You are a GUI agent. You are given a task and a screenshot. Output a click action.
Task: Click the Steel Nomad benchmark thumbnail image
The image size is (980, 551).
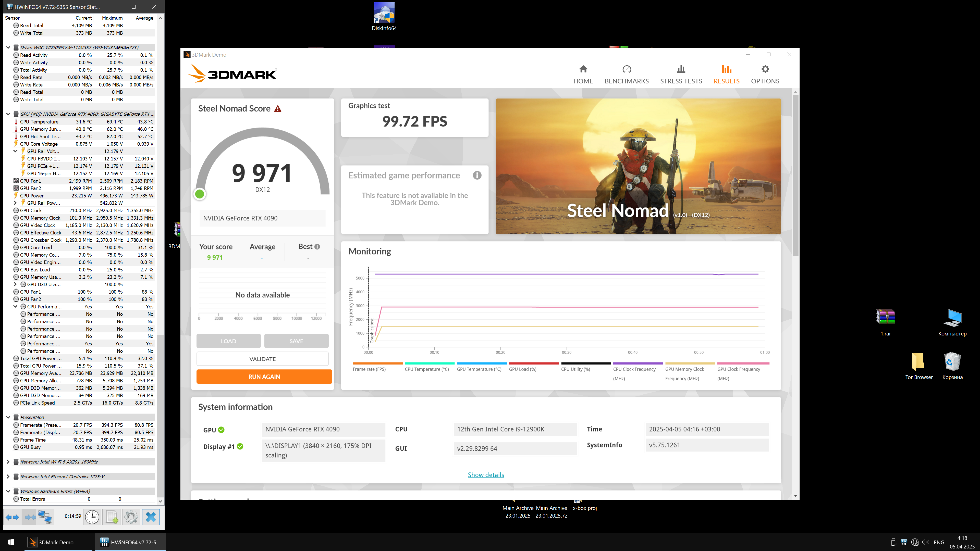pyautogui.click(x=638, y=166)
